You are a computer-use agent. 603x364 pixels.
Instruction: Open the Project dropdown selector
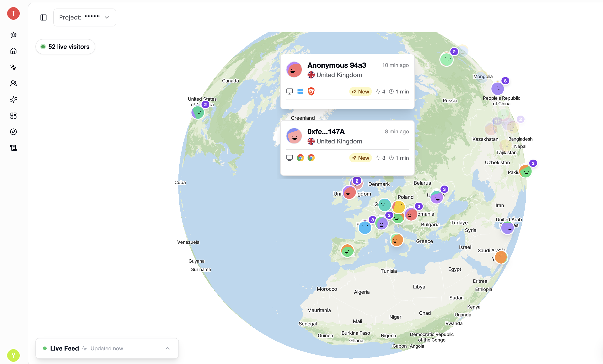click(x=85, y=17)
